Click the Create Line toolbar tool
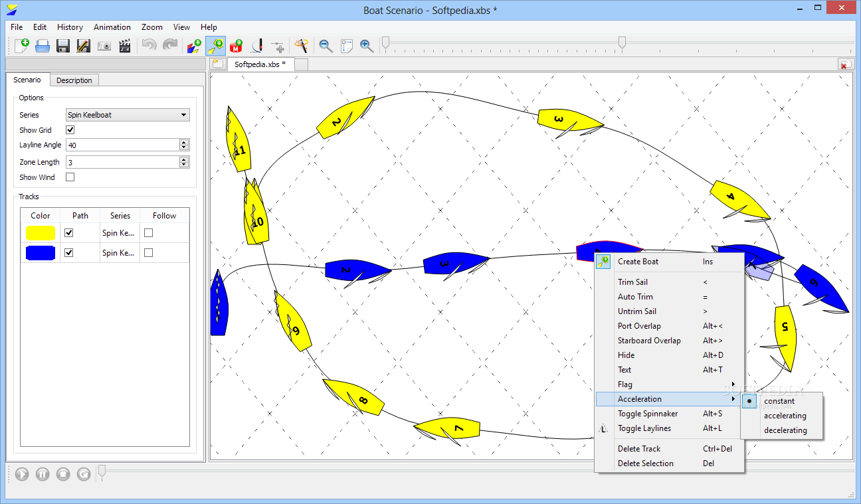Image resolution: width=861 pixels, height=504 pixels. [256, 46]
